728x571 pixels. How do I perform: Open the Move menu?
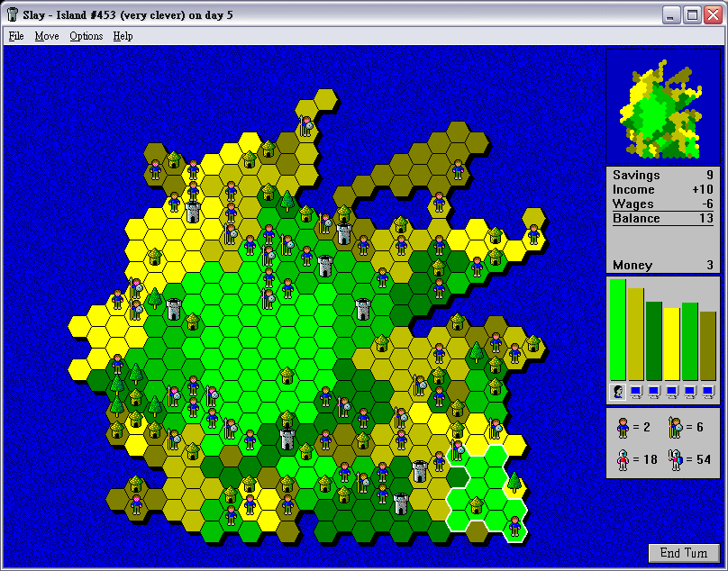point(47,36)
